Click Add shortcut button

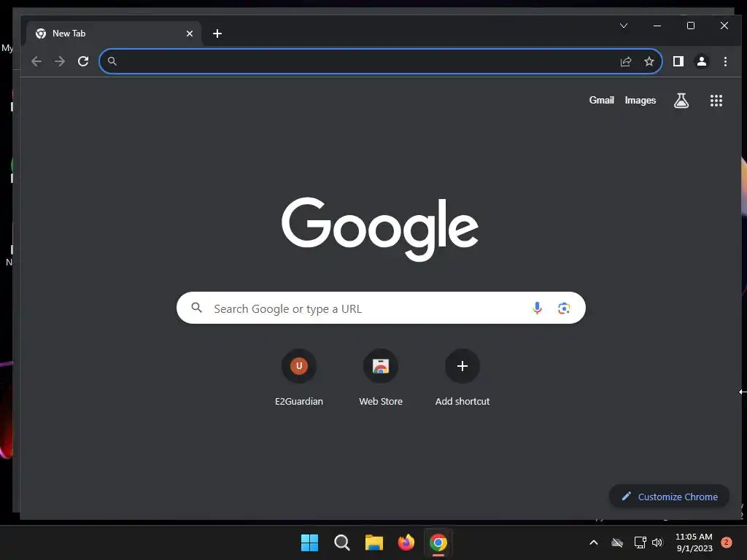[462, 378]
